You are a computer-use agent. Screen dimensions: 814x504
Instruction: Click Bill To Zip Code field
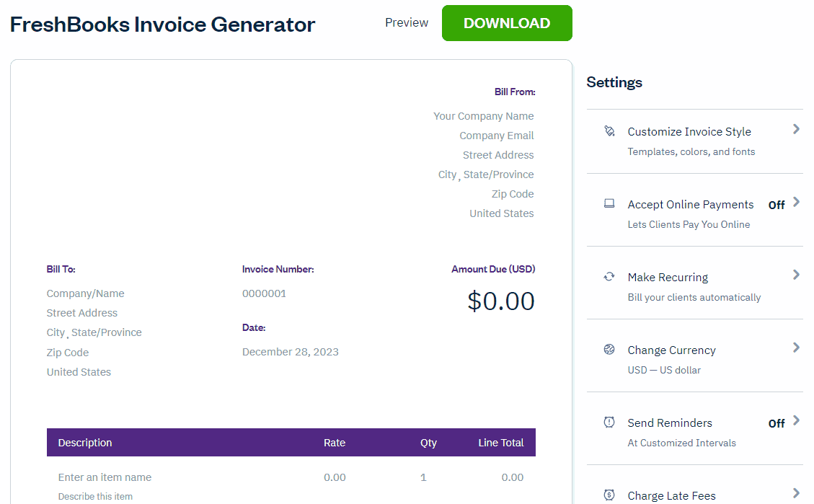[x=68, y=353]
